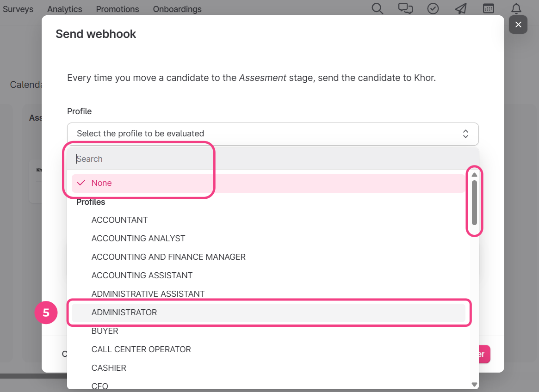Open the Onboardings menu item

click(x=177, y=9)
